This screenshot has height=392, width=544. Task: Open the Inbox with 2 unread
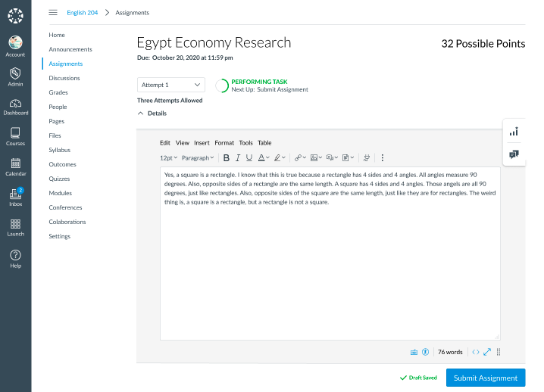pos(16,198)
